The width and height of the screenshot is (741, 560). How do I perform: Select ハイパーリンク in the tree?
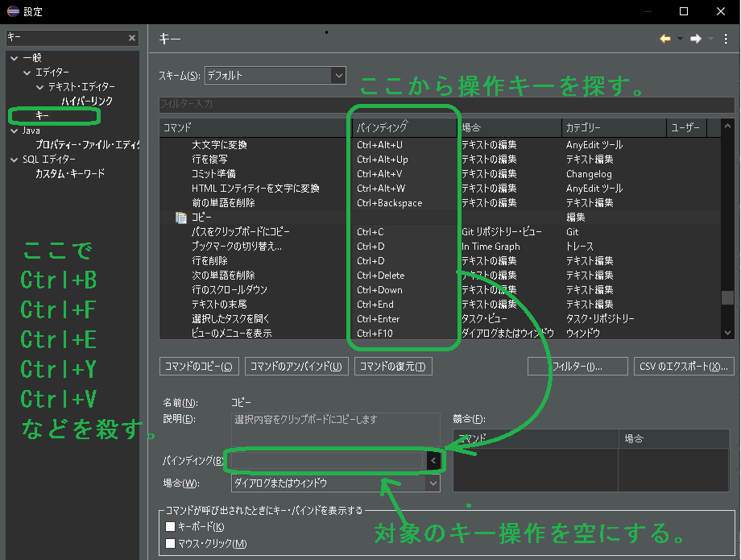pos(87,102)
